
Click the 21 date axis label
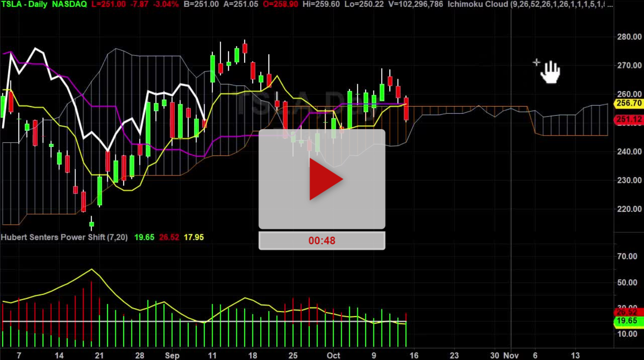[99, 356]
